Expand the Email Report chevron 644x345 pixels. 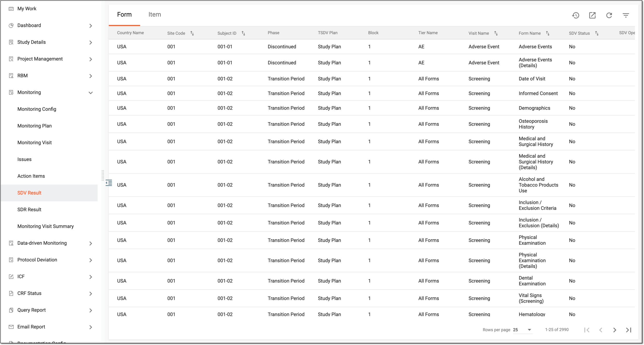point(91,327)
